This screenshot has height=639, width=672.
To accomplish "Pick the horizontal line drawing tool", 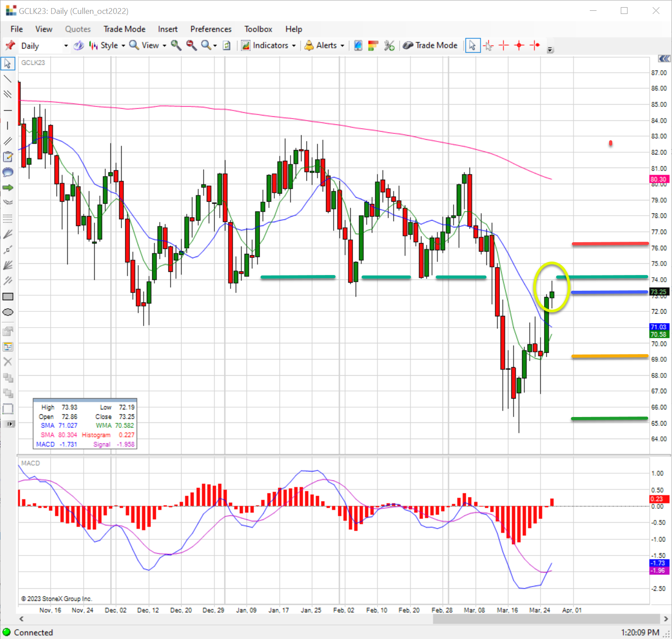I will point(8,110).
